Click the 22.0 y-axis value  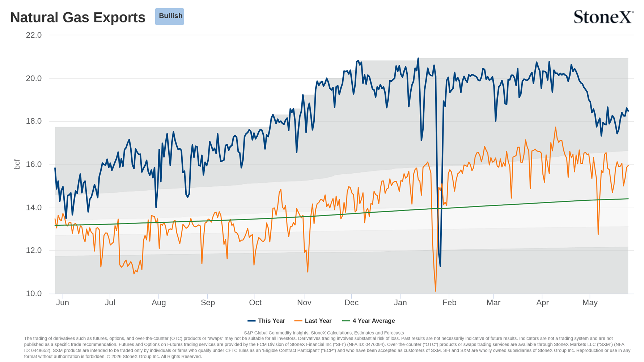coord(34,35)
